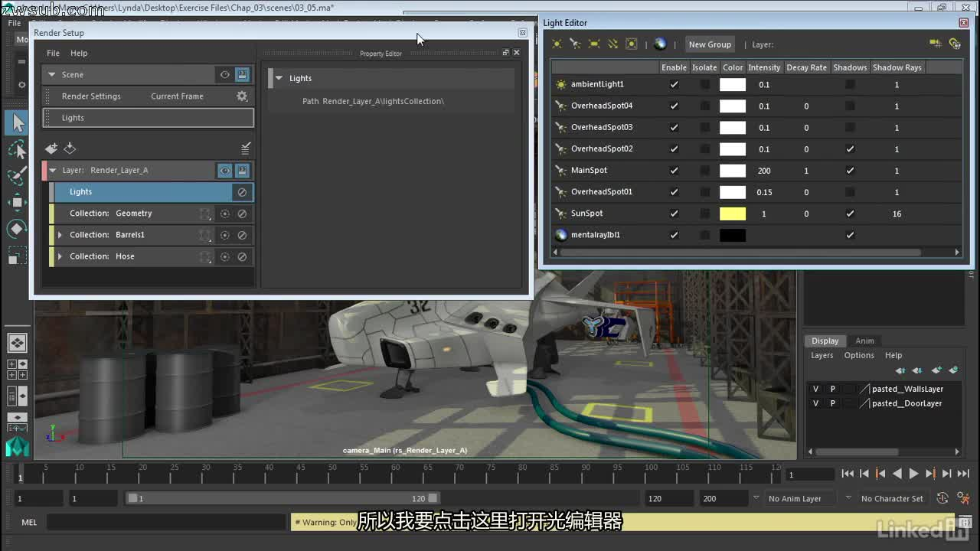980x551 pixels.
Task: Toggle V visibility for pasted__WallsLayer
Action: pos(815,389)
